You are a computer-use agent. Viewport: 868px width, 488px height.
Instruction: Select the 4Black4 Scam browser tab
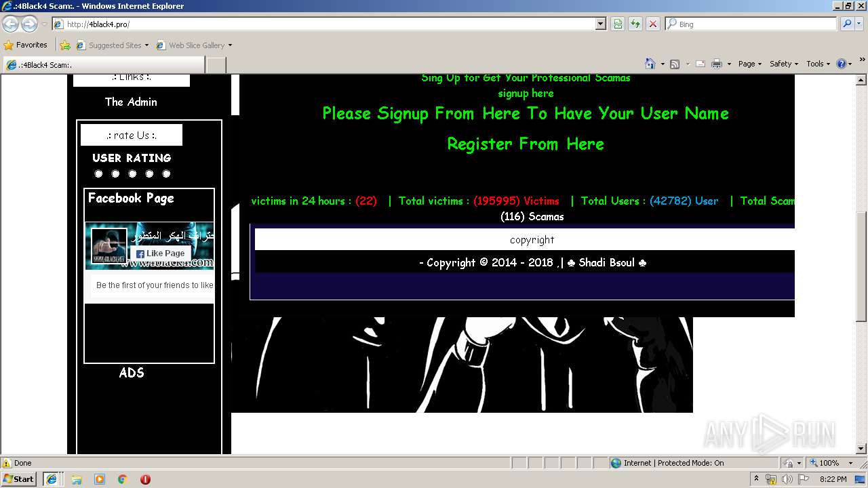click(x=103, y=65)
